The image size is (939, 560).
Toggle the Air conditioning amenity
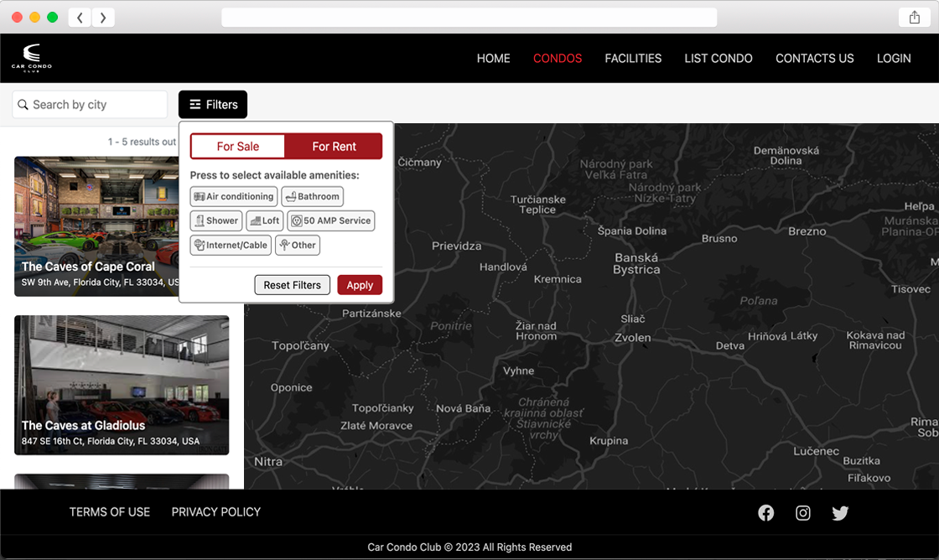(x=234, y=197)
